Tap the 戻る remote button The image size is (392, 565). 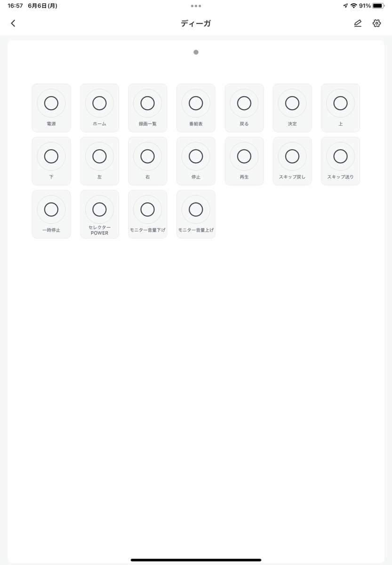point(244,108)
